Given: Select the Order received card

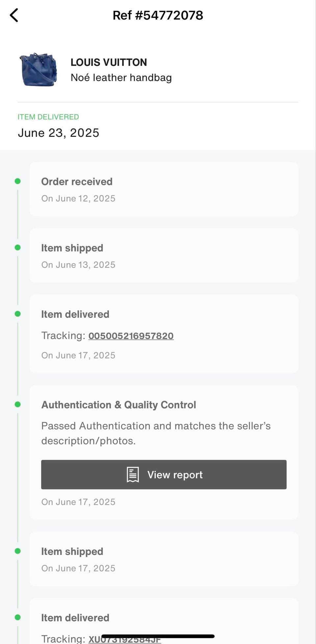Looking at the screenshot, I should pos(164,189).
